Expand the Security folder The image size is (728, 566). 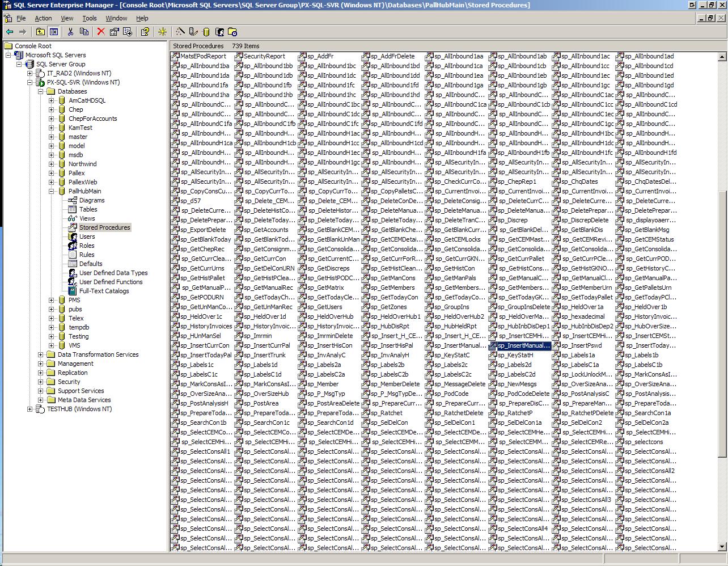click(x=41, y=382)
